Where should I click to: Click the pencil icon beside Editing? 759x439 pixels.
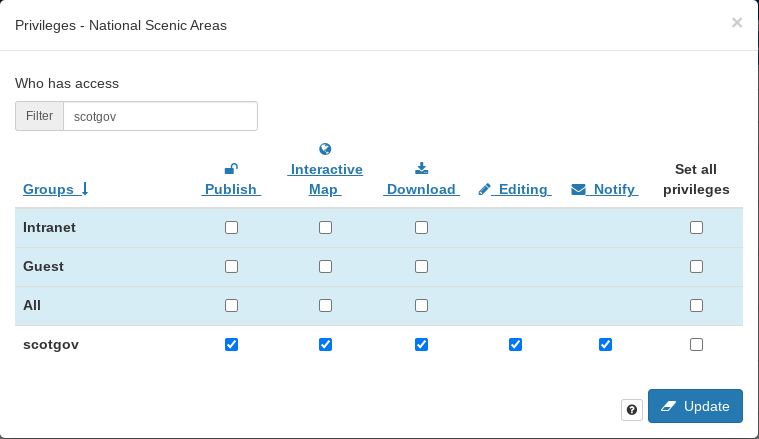485,189
